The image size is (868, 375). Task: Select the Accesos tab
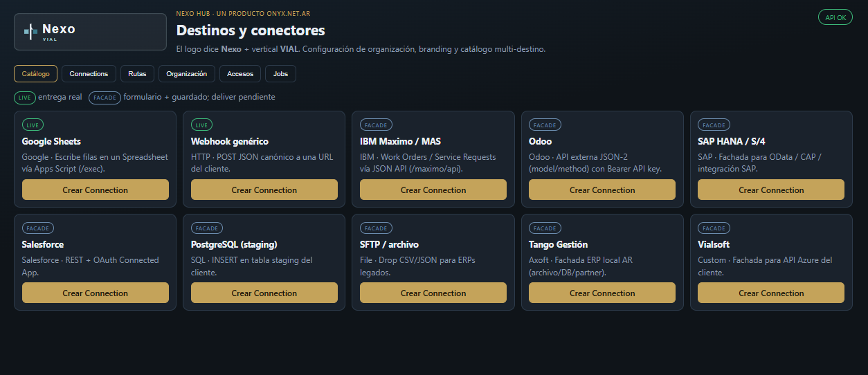(240, 73)
